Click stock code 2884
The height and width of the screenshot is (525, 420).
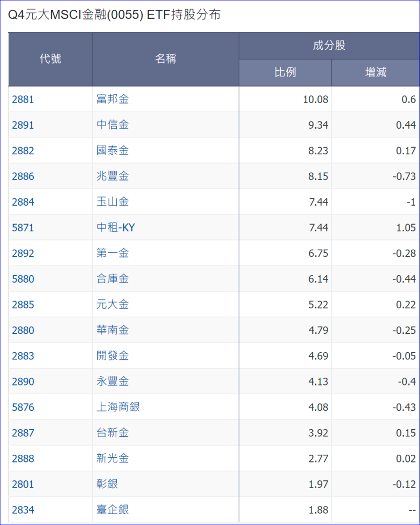pos(23,202)
